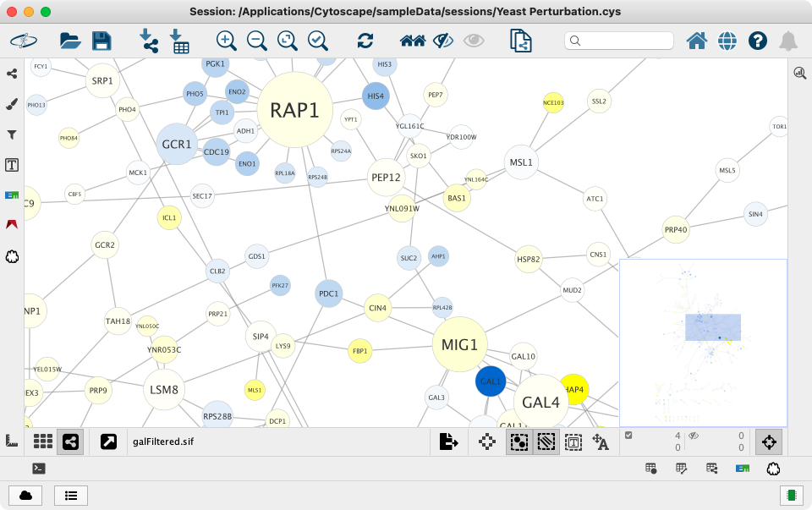Import a network from file
Screen dimensions: 812x510
coord(149,41)
